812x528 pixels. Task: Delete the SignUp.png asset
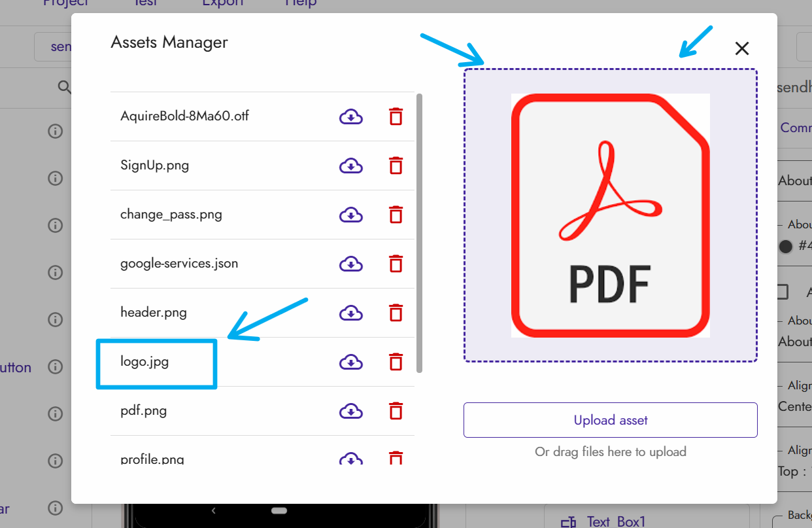396,166
